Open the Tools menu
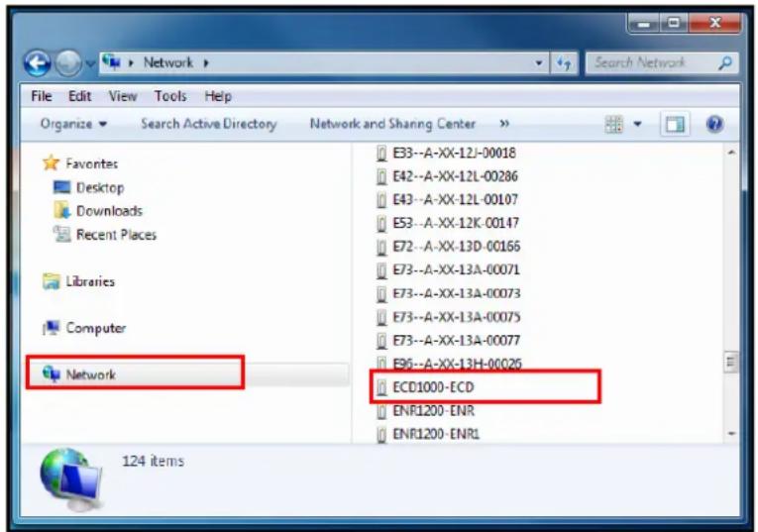The height and width of the screenshot is (532, 758). [x=170, y=96]
